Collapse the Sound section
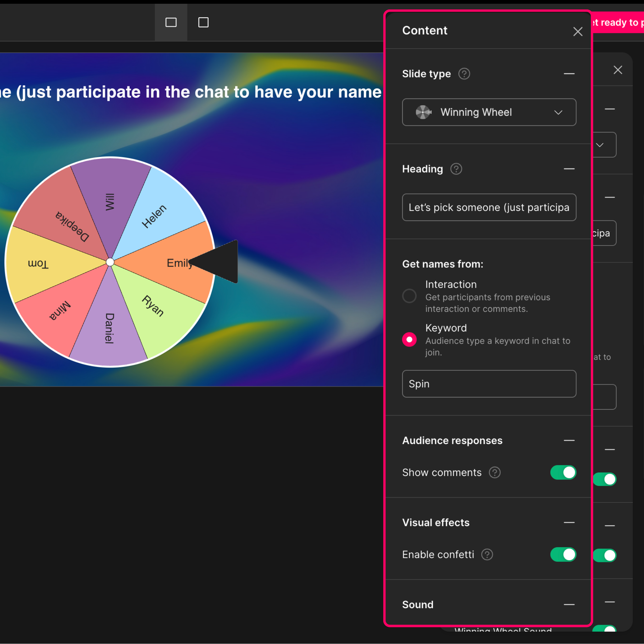 pyautogui.click(x=569, y=604)
